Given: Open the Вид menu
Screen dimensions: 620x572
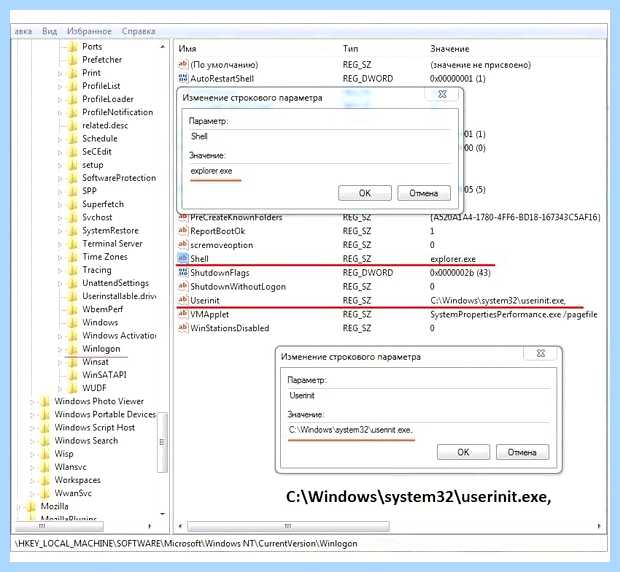Looking at the screenshot, I should pos(49,31).
